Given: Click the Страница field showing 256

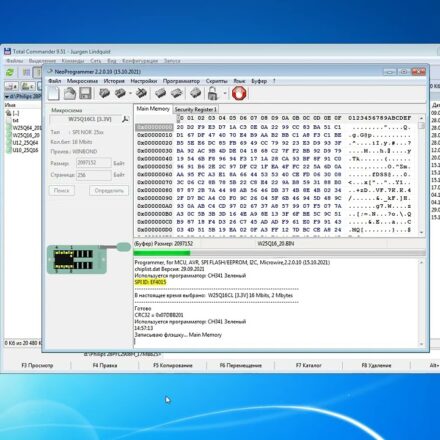Looking at the screenshot, I should [94, 175].
